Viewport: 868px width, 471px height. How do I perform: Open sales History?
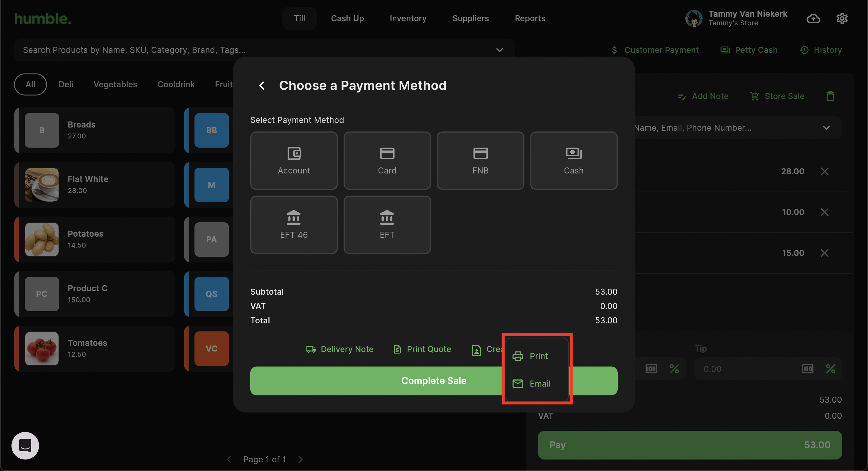[x=821, y=50]
